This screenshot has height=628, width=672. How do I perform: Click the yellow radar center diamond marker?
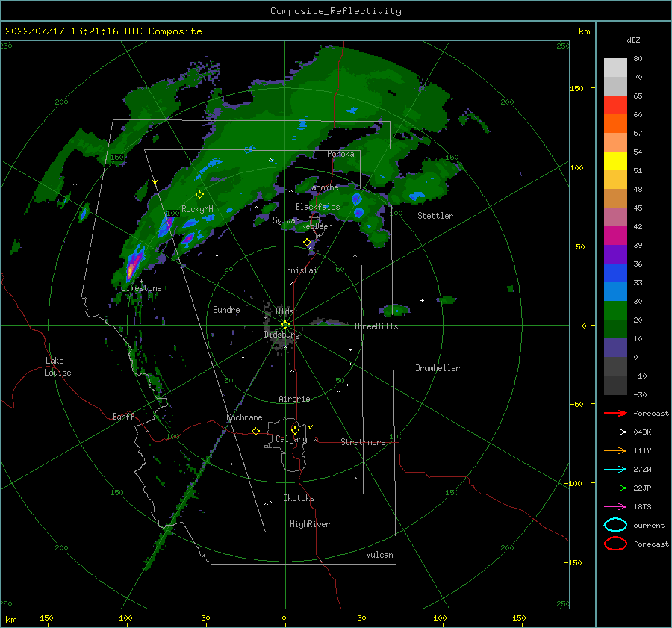pos(285,325)
